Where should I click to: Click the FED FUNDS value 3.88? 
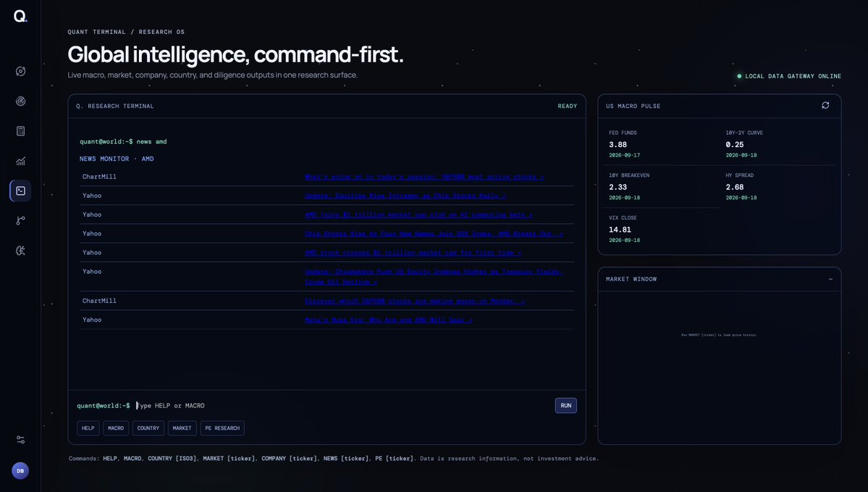[x=618, y=145]
